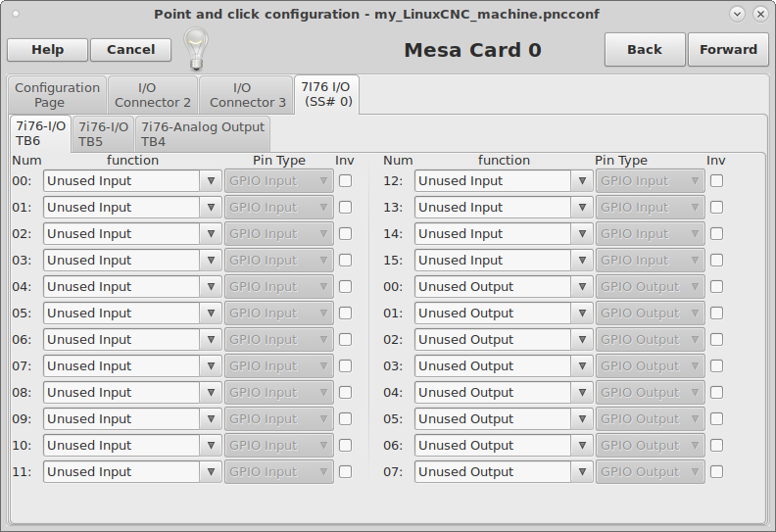Click the Forward button
The image size is (776, 532).
[x=728, y=50]
